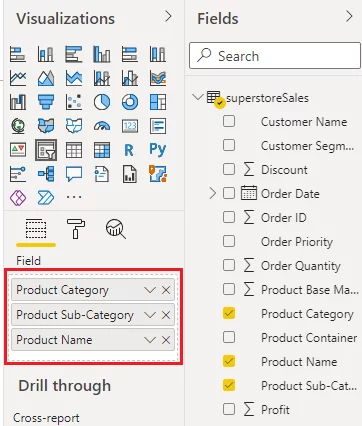This screenshot has width=362, height=426.
Task: Check the Product Container field checkbox
Action: 229,337
